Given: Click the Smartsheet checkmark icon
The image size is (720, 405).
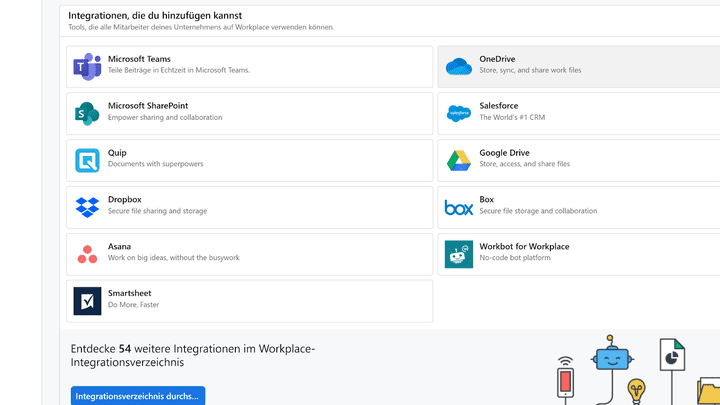Looking at the screenshot, I should click(x=87, y=301).
